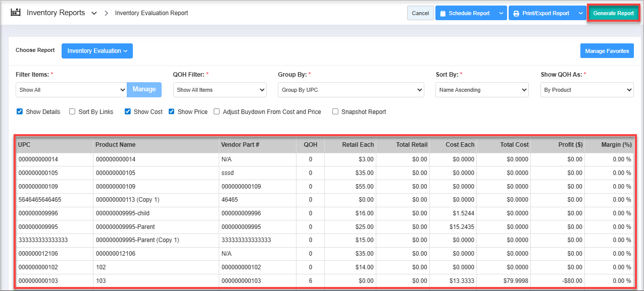
Task: Enable the Sort By Links checkbox
Action: click(x=72, y=111)
